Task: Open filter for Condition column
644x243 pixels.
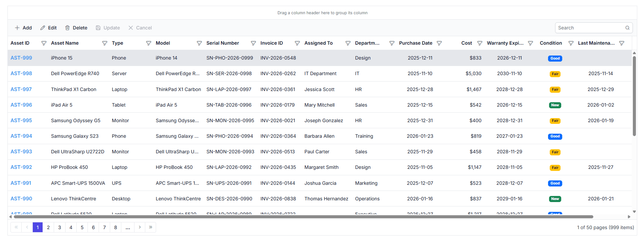Action: click(x=571, y=43)
